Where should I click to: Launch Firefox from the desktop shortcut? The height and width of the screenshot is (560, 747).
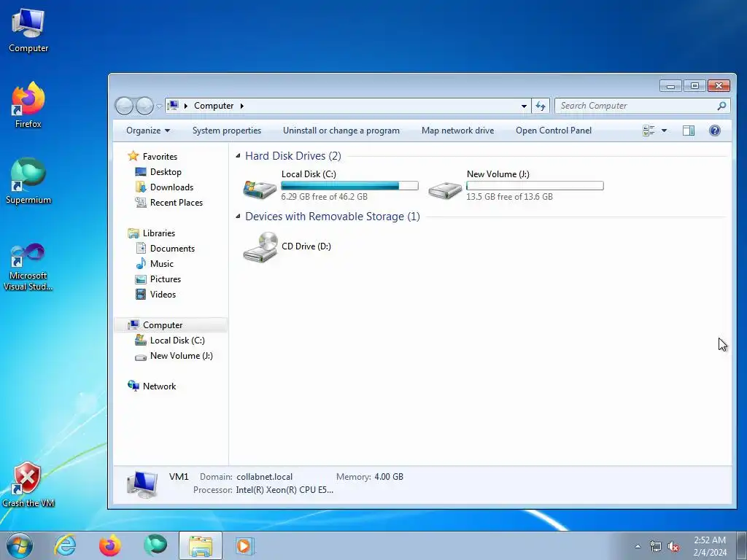(x=28, y=105)
